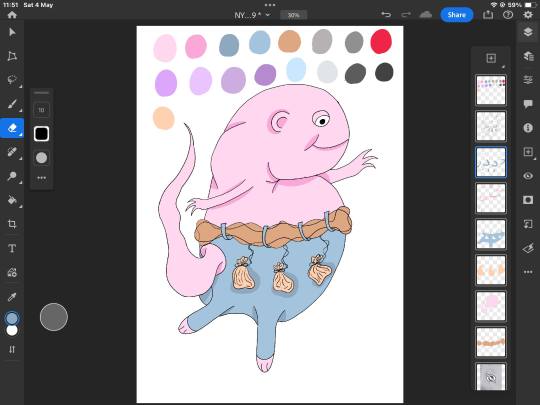The image size is (540, 405).
Task: Toggle layer visibility eye icon
Action: click(528, 176)
